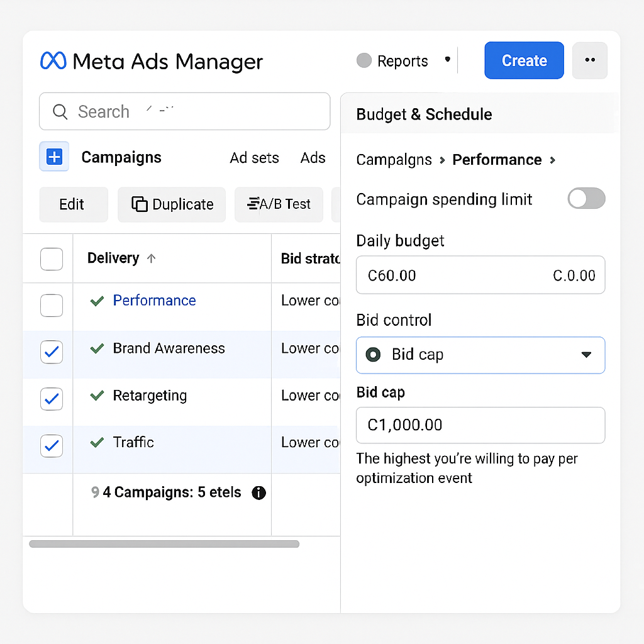The image size is (644, 644).
Task: Click the blue plus icon beside Campaigns
Action: point(54,157)
